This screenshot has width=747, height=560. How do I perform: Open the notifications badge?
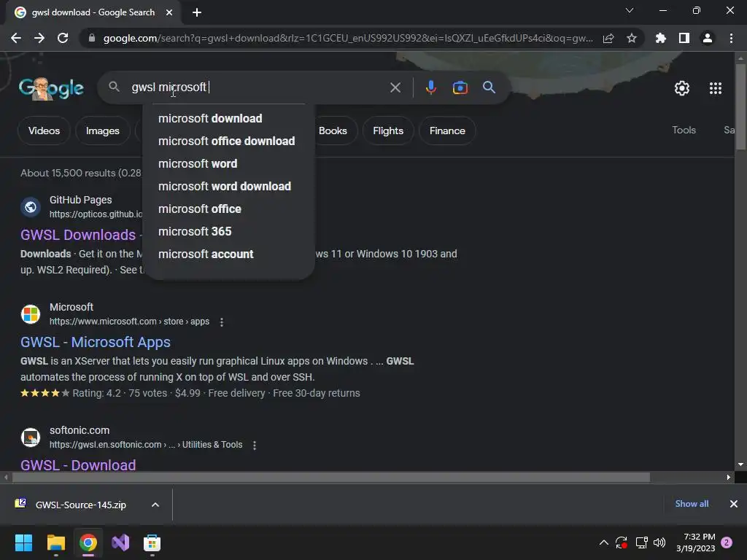coord(727,542)
